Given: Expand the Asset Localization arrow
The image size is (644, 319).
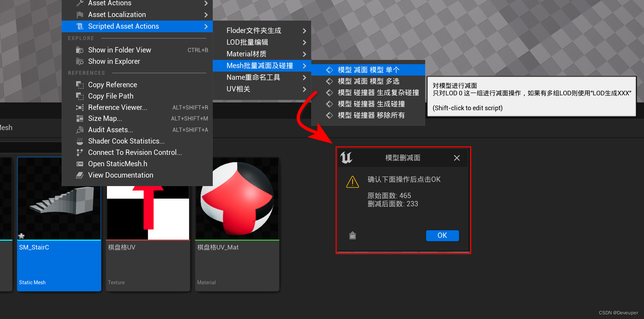Looking at the screenshot, I should 206,15.
